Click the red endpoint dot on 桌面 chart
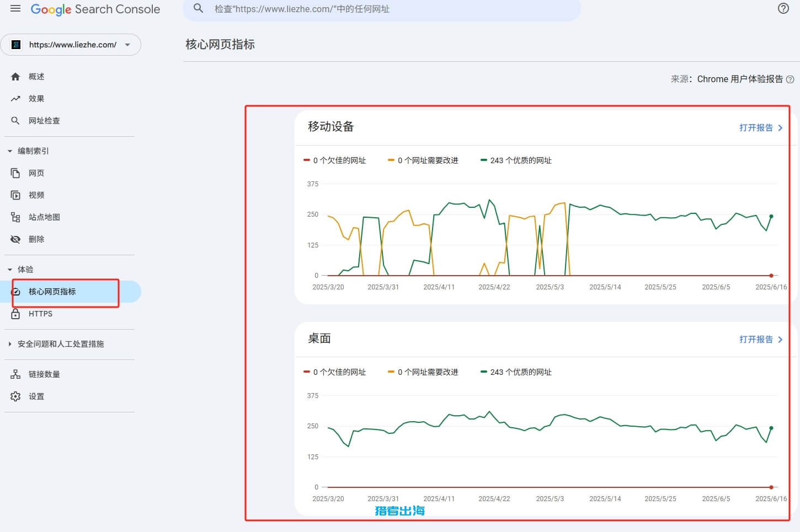The height and width of the screenshot is (532, 800). pos(771,487)
